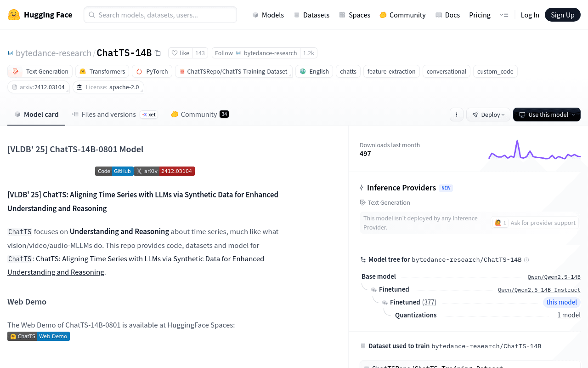Open Spaces in top navigation
Screen dimensions: 588x368
[355, 15]
